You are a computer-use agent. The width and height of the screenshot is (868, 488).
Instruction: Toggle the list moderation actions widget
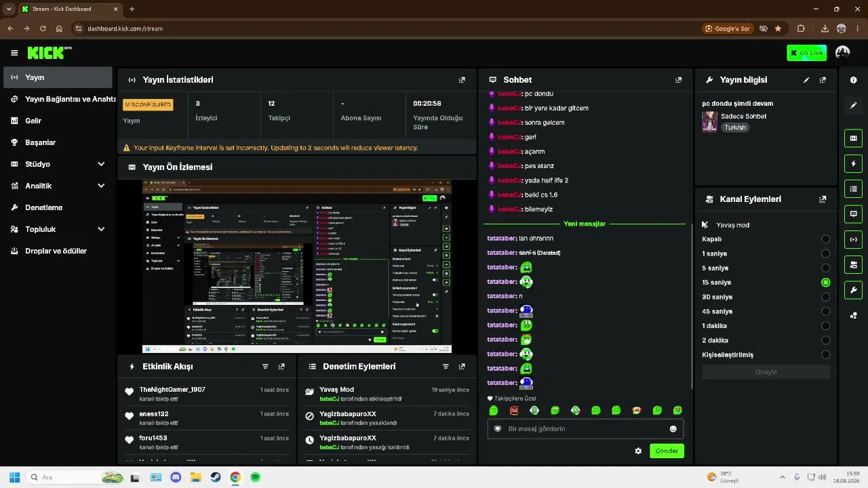[x=853, y=188]
